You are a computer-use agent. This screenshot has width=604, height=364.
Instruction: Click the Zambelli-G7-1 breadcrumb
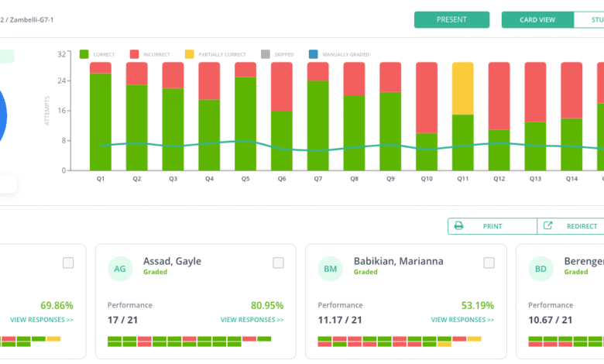[x=32, y=19]
